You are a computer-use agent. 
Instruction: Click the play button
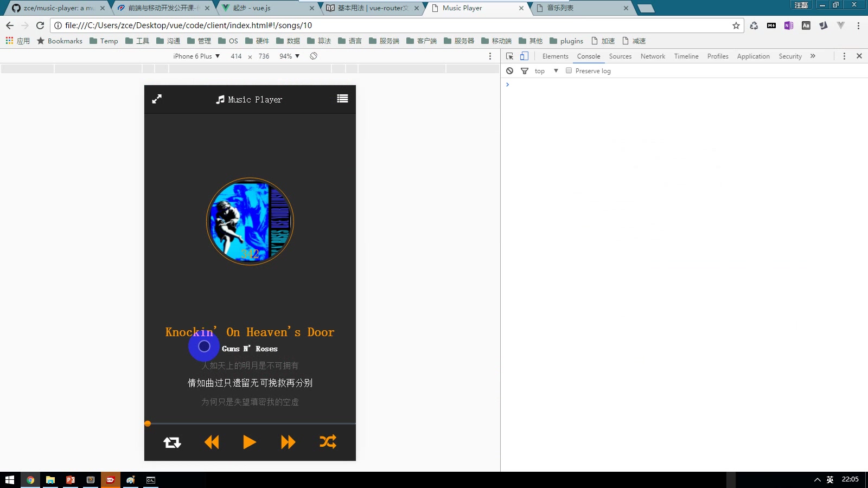click(250, 442)
